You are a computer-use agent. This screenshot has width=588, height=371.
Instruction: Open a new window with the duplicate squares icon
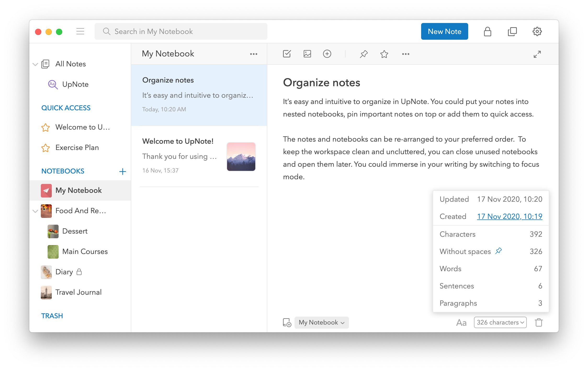coord(512,32)
